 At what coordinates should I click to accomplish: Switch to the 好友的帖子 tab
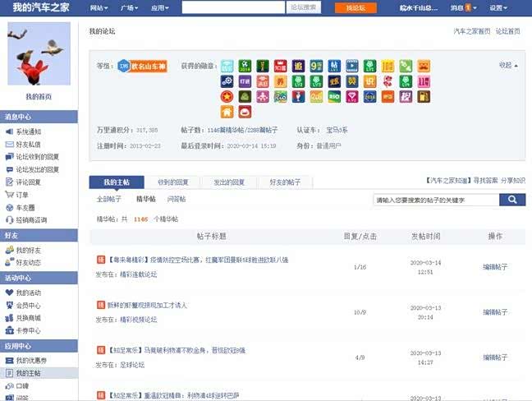tap(285, 182)
